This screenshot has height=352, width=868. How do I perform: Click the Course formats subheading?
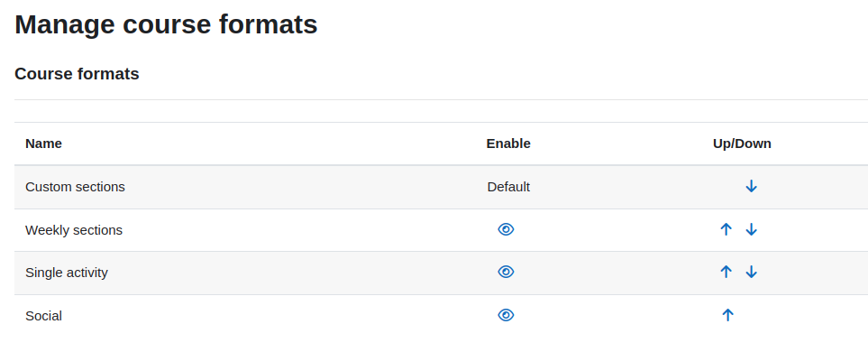click(77, 74)
